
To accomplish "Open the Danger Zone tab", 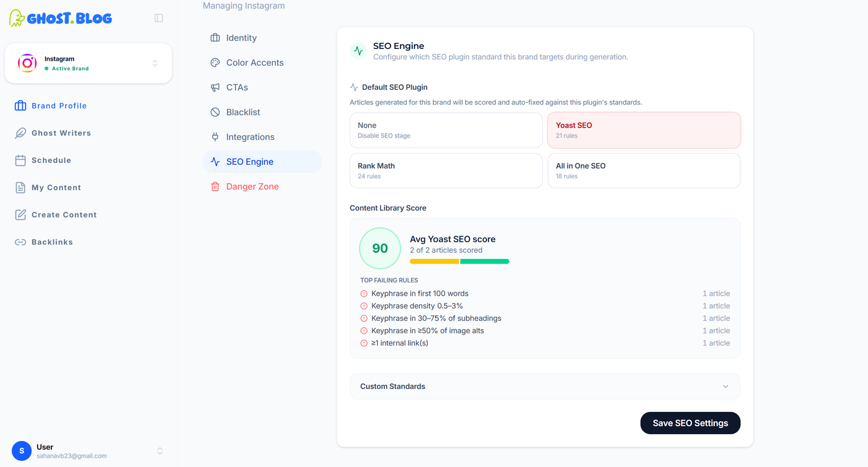I will (262, 186).
